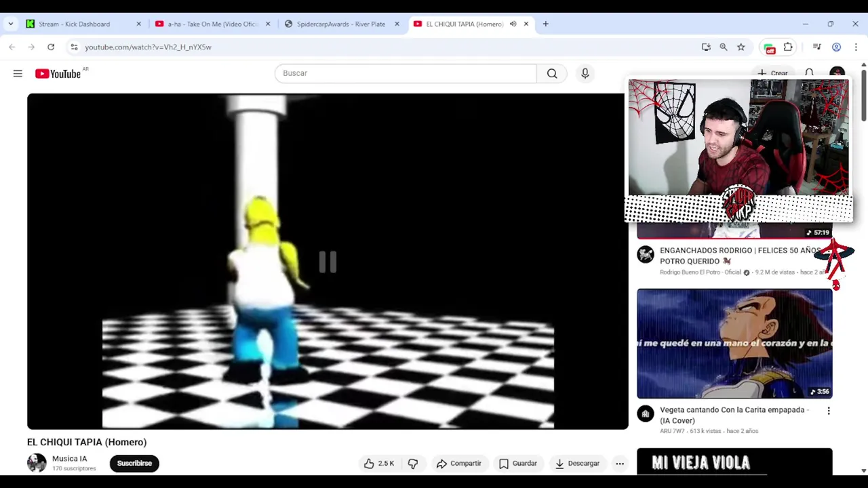Close the a-ha Take On Me tab
The height and width of the screenshot is (488, 868).
click(268, 24)
